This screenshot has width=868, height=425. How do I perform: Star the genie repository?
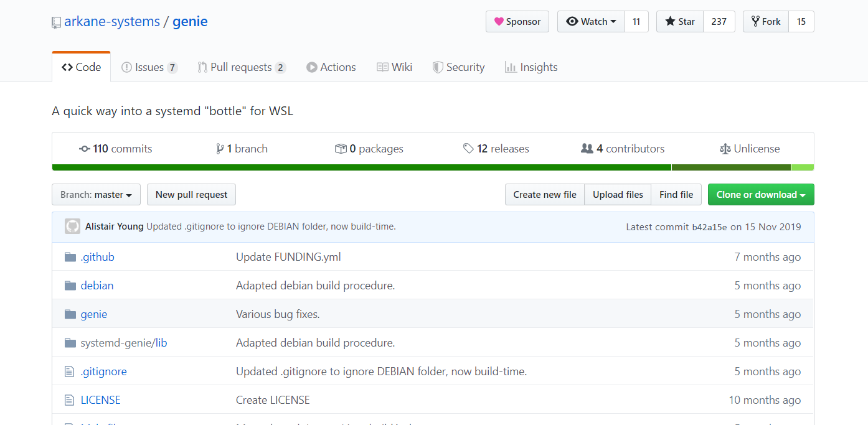[x=680, y=22]
